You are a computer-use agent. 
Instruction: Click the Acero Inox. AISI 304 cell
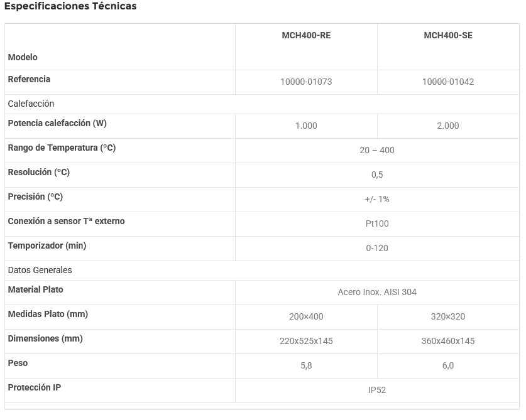[377, 292]
